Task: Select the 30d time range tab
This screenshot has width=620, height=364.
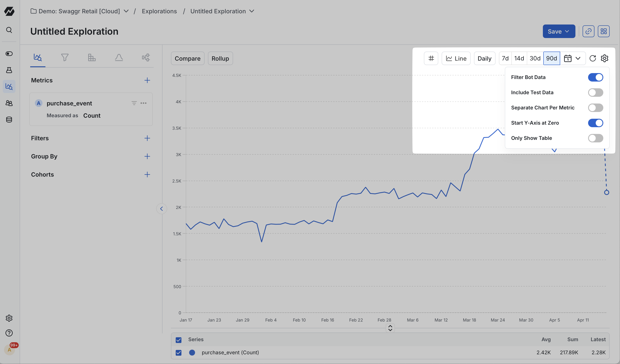Action: 535,58
